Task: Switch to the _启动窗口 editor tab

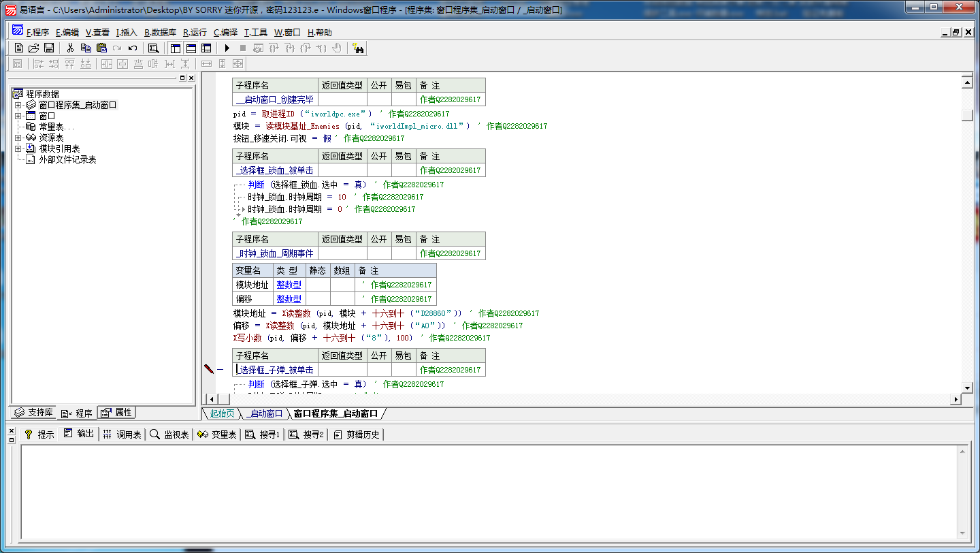Action: 264,413
